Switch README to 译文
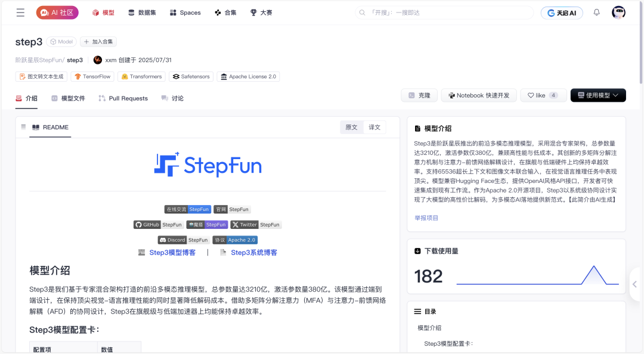 pyautogui.click(x=374, y=128)
